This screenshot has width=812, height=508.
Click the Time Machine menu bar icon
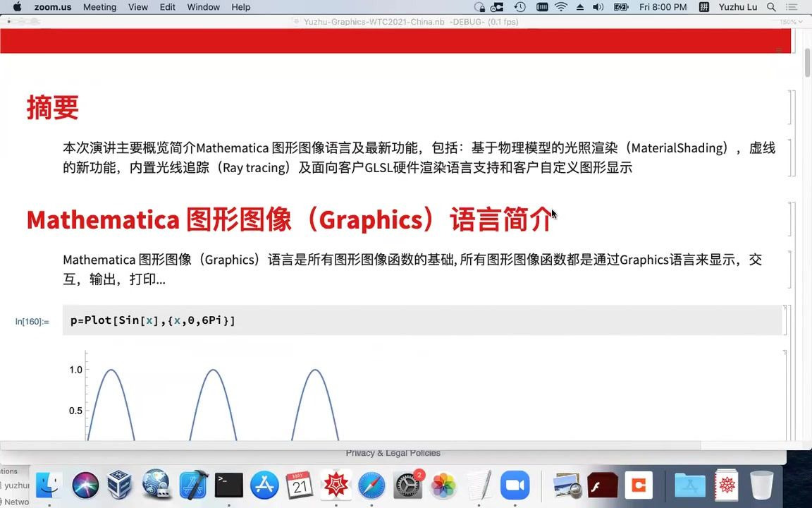pos(519,7)
